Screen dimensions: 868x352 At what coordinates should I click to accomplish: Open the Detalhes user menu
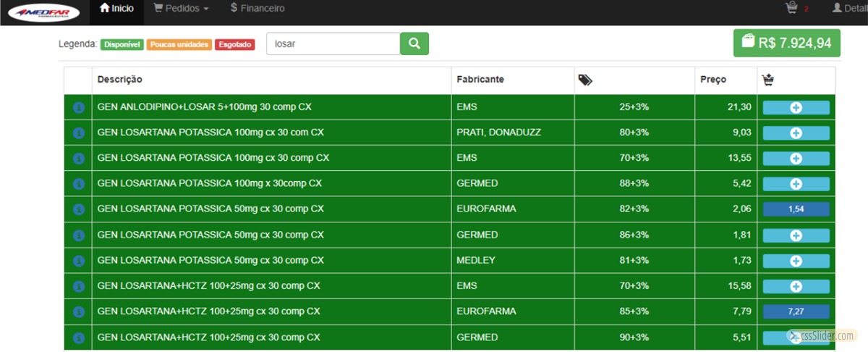tap(850, 9)
